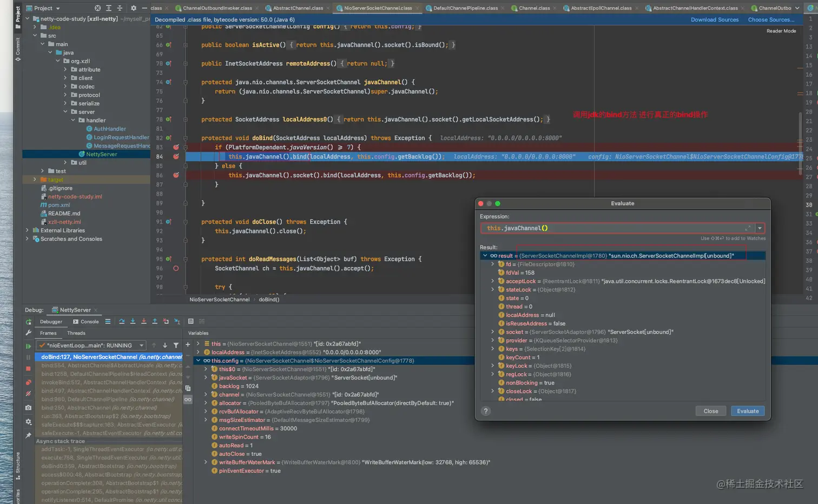The height and width of the screenshot is (504, 818).
Task: Click the Download Sources link
Action: point(715,19)
